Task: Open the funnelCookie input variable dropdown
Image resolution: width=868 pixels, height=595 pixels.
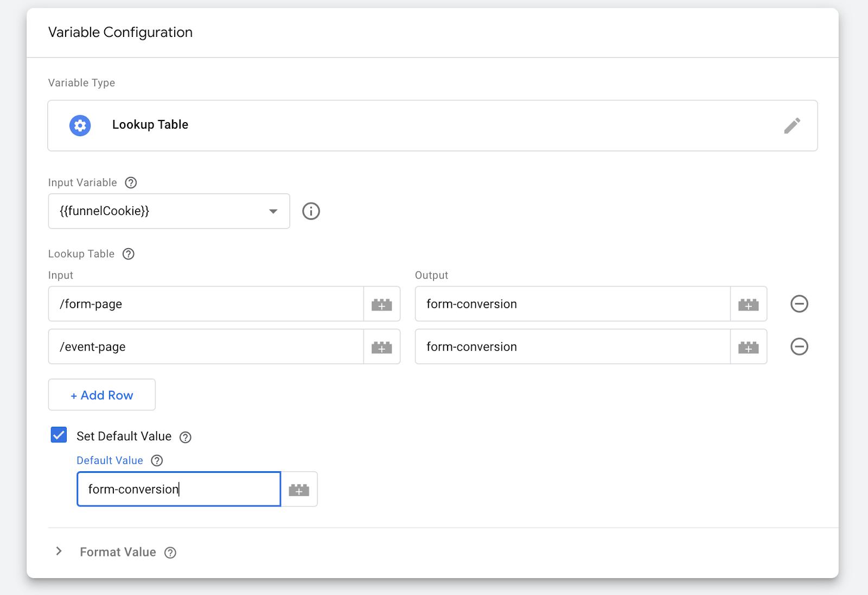Action: (169, 211)
